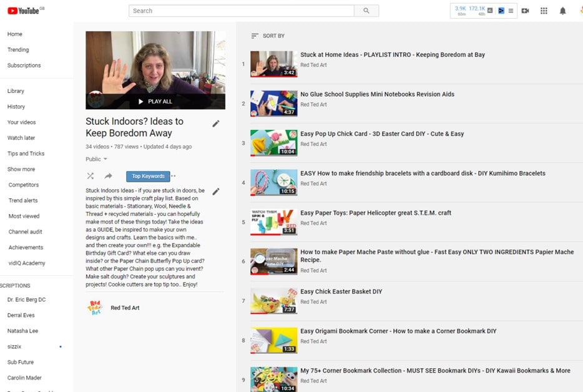
Task: Open Channel audit in sidebar
Action: [x=26, y=232]
